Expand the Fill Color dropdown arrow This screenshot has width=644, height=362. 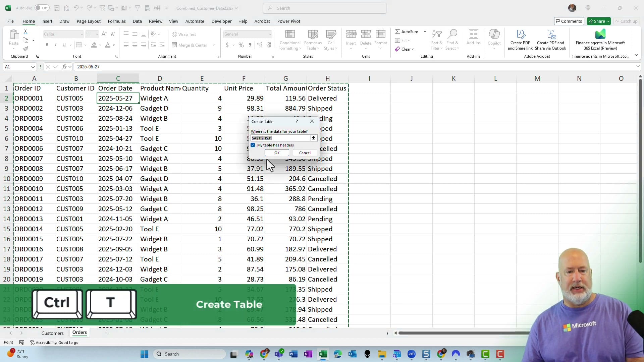[x=100, y=45]
